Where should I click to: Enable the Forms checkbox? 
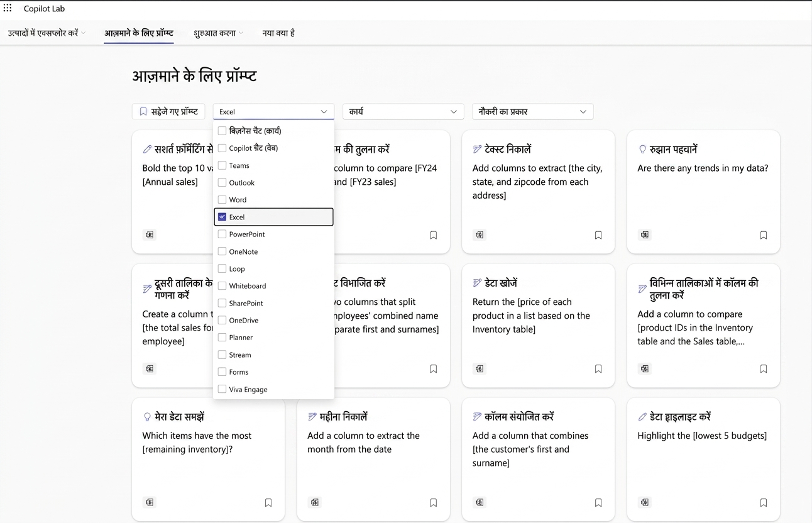[222, 372]
